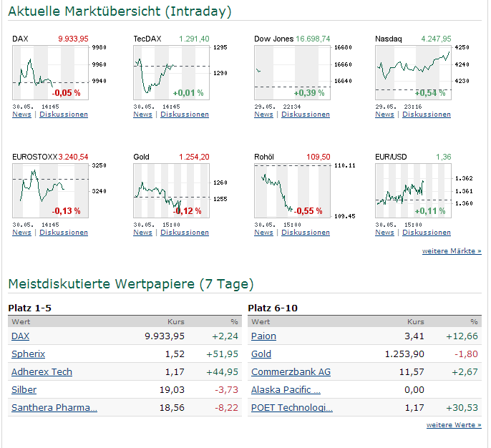Open News link under Rohöl chart

click(263, 233)
